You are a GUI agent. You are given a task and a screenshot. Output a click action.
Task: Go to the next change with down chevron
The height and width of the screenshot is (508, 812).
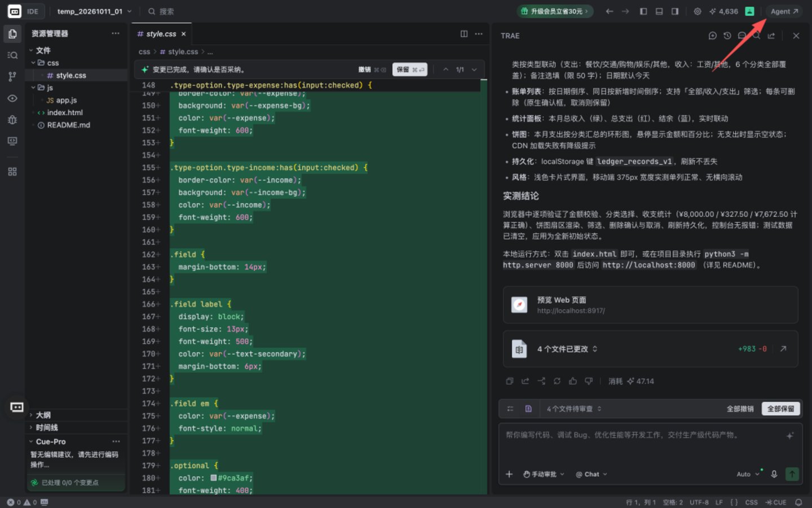474,69
